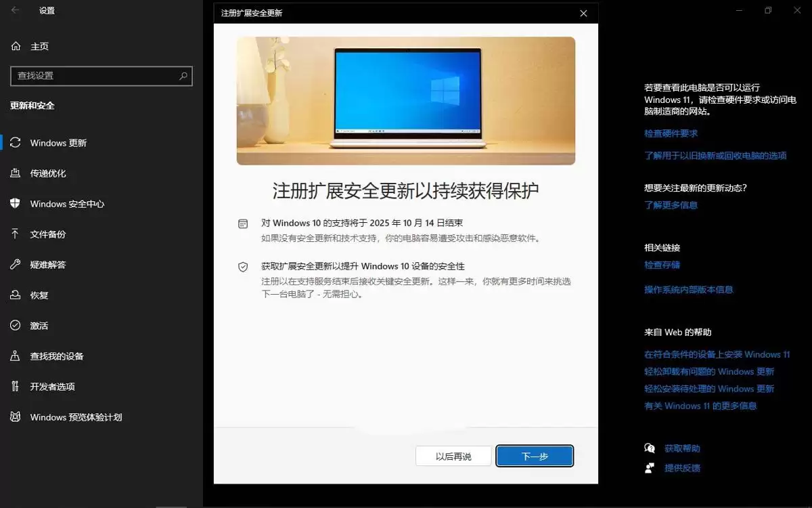The width and height of the screenshot is (812, 508).
Task: Open Windows 预览体验计划 in sidebar
Action: [x=101, y=417]
